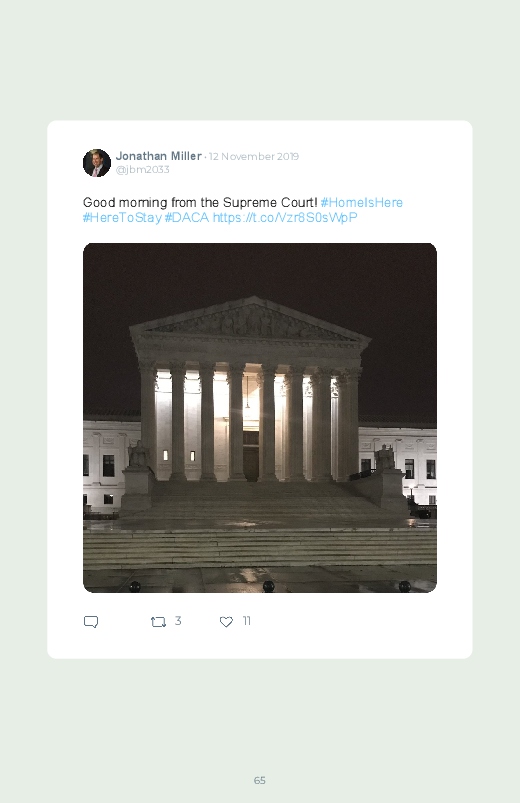Click the tweet text 'Good morning from the Supreme Court!'
The image size is (520, 803).
[200, 203]
